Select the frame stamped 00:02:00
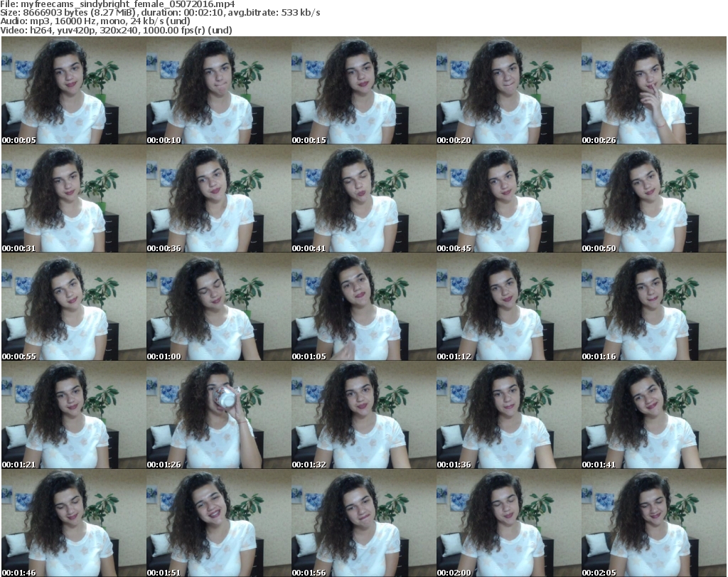 pyautogui.click(x=508, y=523)
